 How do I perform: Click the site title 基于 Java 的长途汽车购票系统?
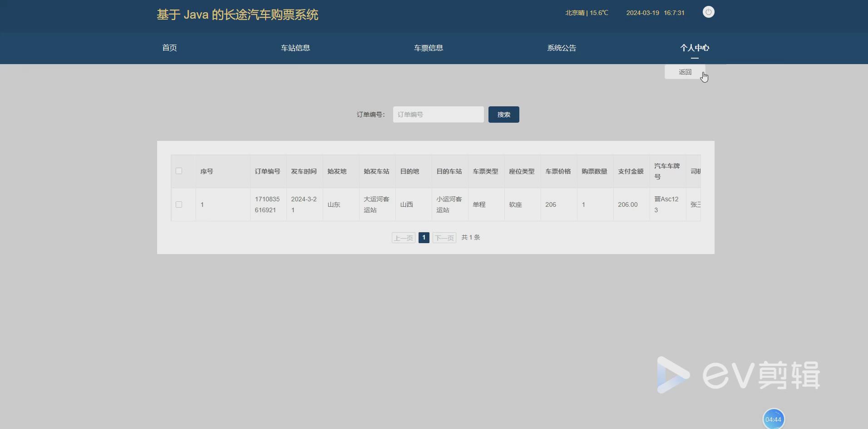click(x=237, y=15)
